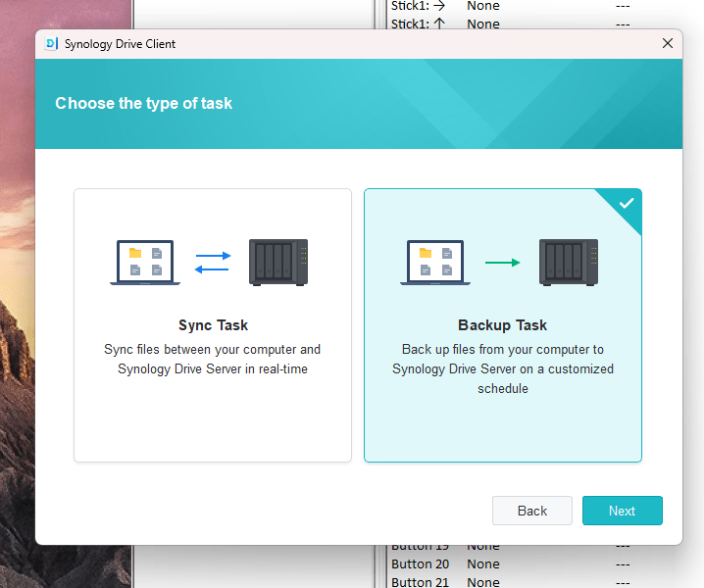Screen dimensions: 704x588
Task: Close the Synology Drive Client dialog
Action: tap(667, 43)
